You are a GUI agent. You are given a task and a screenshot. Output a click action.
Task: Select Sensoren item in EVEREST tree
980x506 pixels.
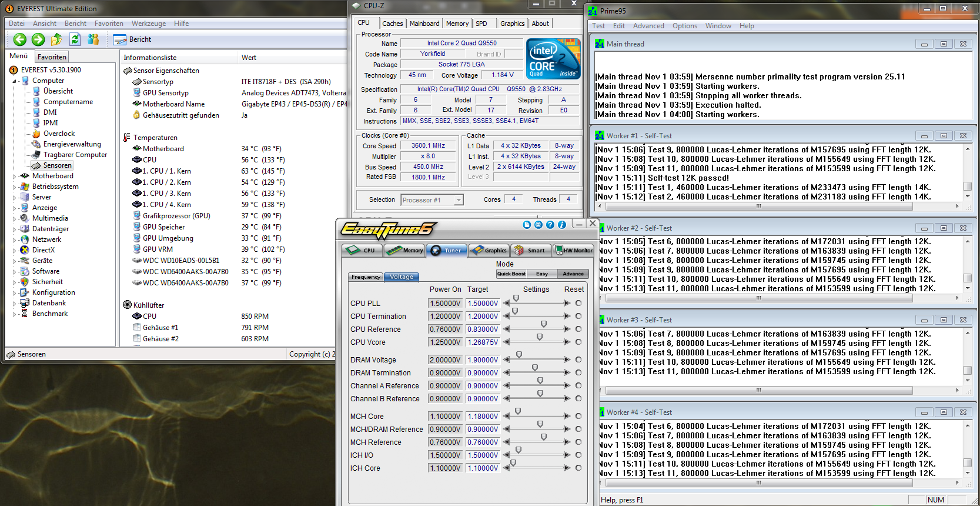[x=57, y=165]
